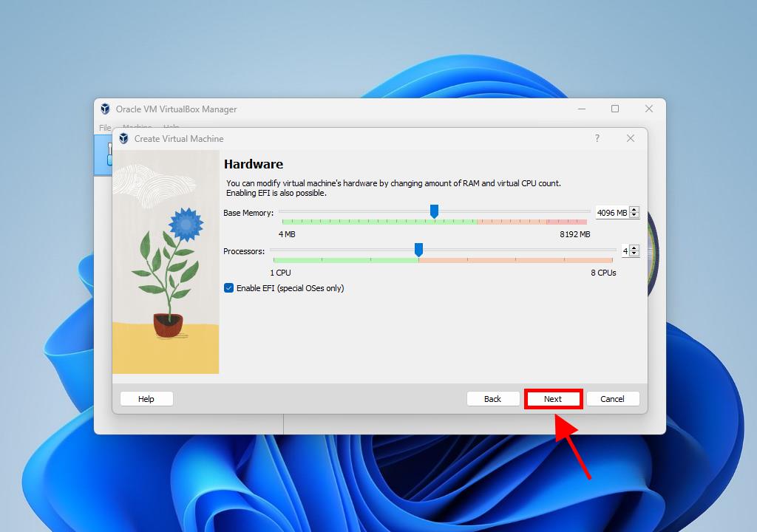
Task: Decrease processor count with the down arrow
Action: pos(634,254)
